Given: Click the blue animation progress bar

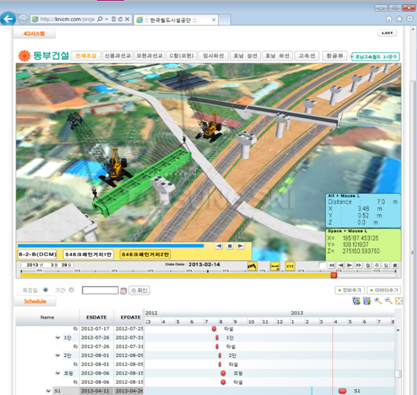Looking at the screenshot, I should pyautogui.click(x=111, y=246).
